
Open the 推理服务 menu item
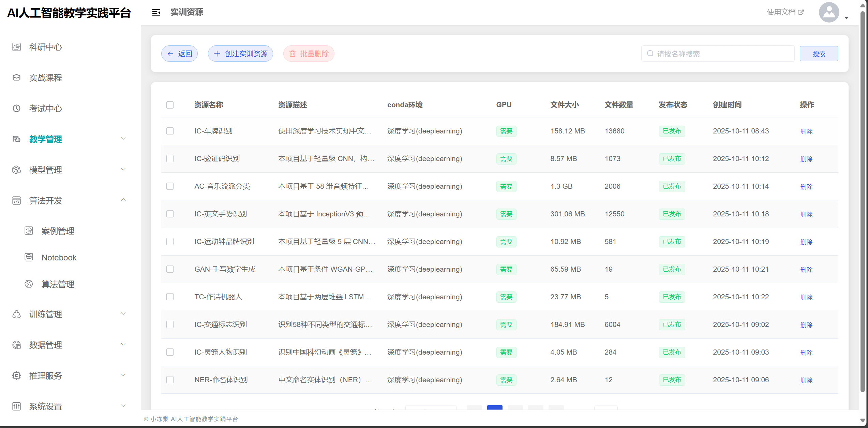coord(46,375)
